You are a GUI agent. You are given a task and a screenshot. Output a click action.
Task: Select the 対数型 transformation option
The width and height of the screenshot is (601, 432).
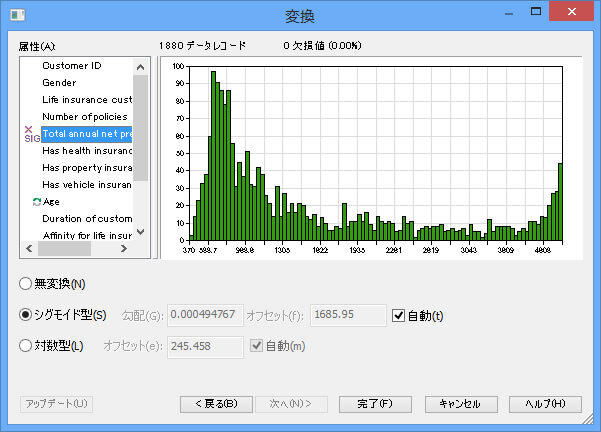tap(26, 346)
